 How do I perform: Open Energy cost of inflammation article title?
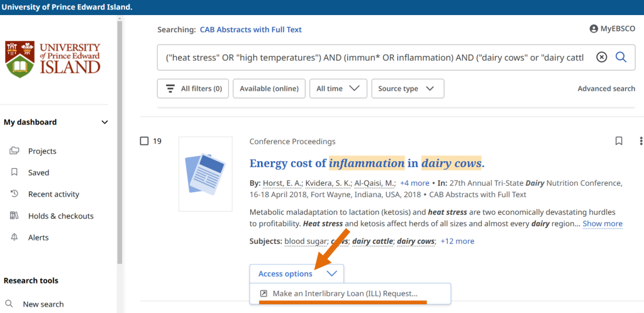367,164
